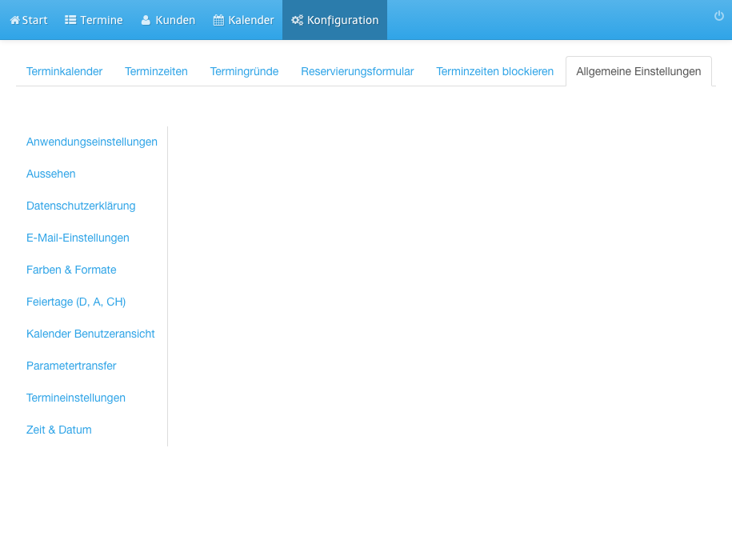This screenshot has width=732, height=560.
Task: Open E-Mail-Einstellungen link
Action: click(78, 238)
